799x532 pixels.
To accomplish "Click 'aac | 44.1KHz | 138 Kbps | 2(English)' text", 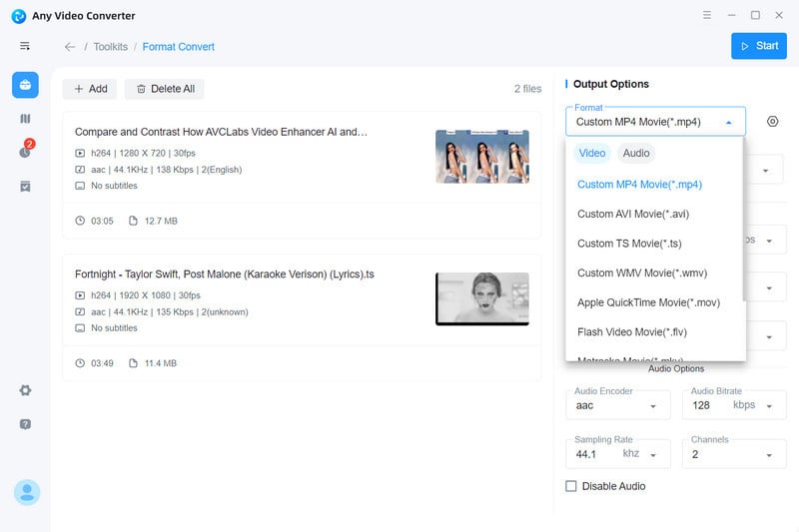I will point(167,170).
